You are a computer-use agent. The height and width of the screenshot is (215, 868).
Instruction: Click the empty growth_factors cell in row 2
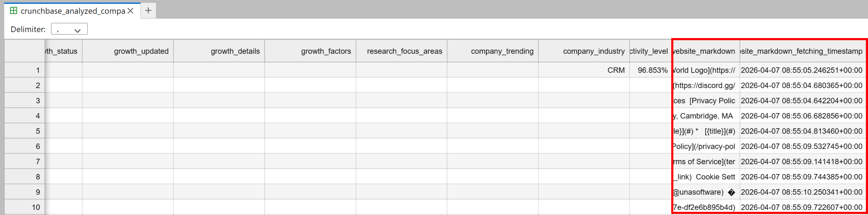click(x=310, y=85)
